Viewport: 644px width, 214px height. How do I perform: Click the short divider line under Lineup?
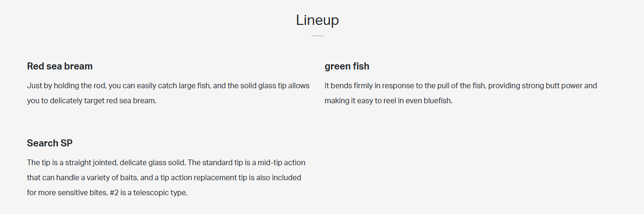[x=317, y=36]
